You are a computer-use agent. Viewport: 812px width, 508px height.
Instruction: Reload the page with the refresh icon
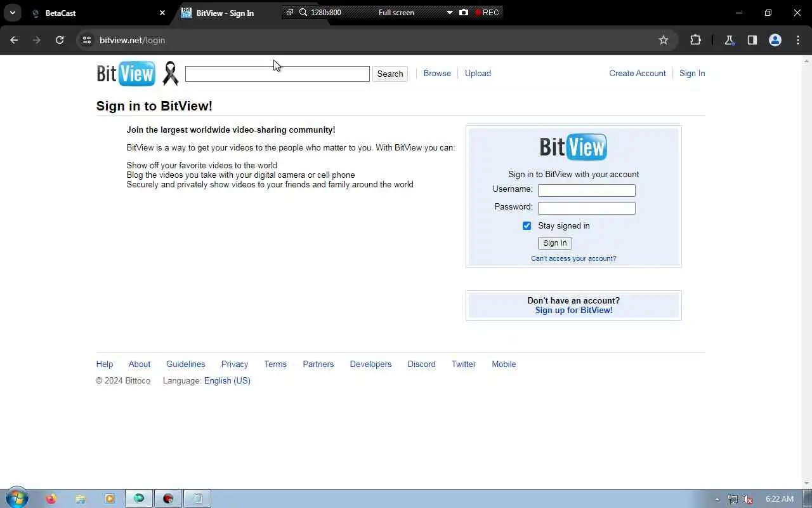click(x=60, y=40)
